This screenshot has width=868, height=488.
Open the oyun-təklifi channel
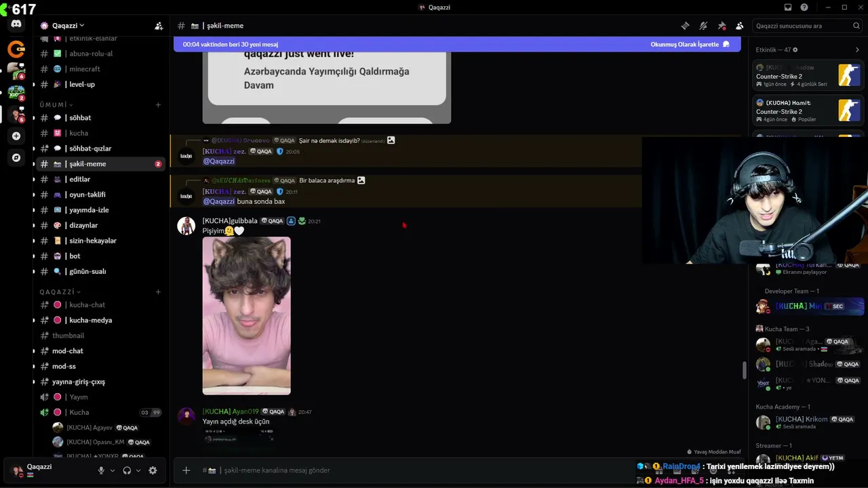click(100, 195)
